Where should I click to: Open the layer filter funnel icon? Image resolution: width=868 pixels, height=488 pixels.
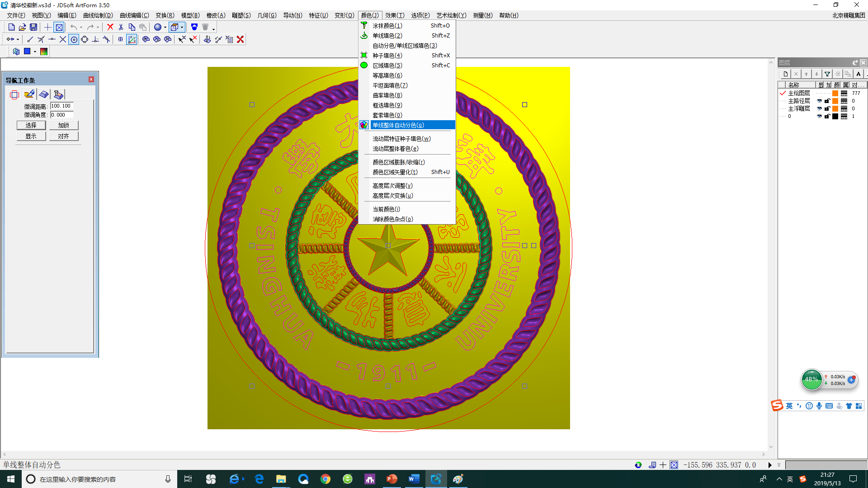(x=827, y=74)
